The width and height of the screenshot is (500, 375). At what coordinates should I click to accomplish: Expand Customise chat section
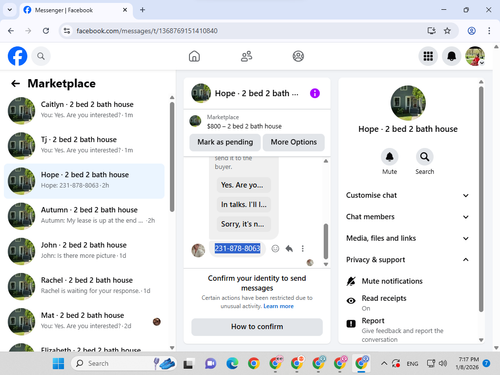tap(408, 195)
